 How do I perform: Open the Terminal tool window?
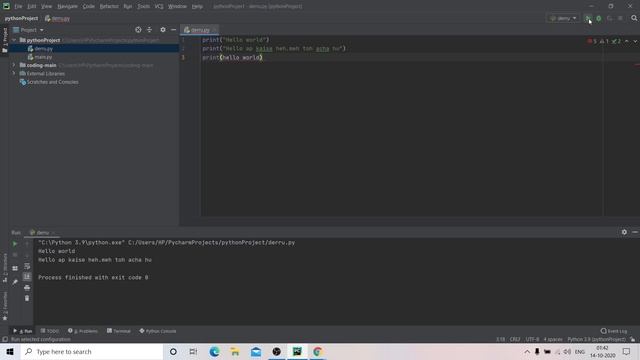119,331
